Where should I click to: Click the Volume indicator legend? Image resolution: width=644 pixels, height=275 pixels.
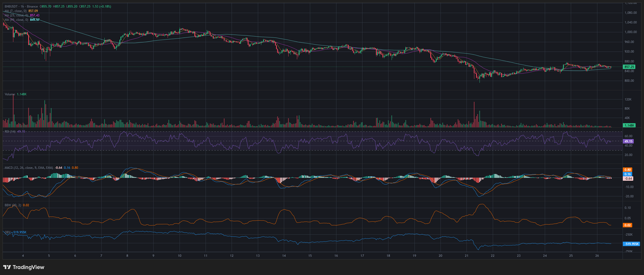(x=10, y=94)
